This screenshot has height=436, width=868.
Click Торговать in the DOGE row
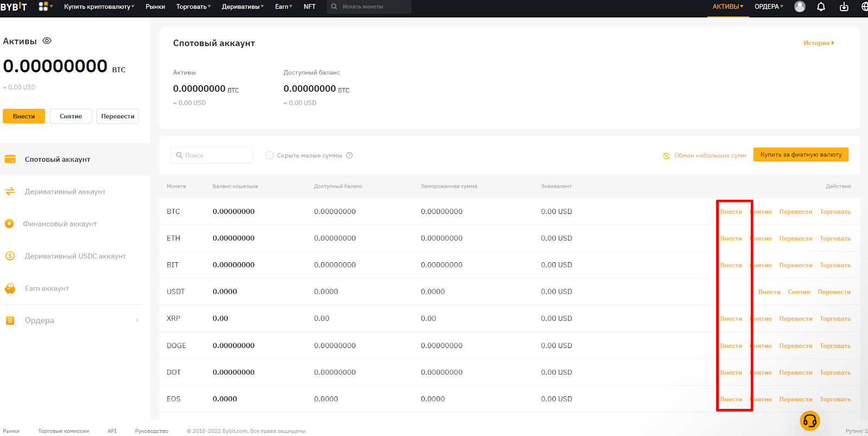pos(835,346)
